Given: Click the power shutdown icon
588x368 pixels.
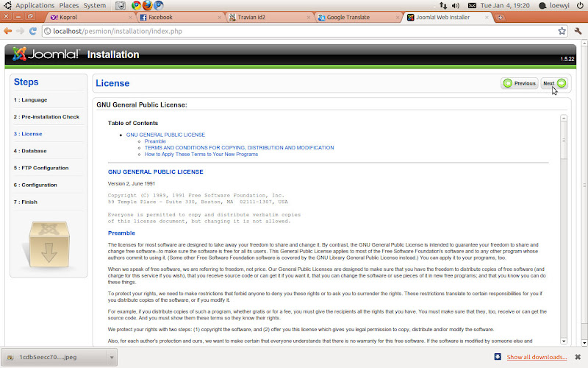Looking at the screenshot, I should 580,5.
